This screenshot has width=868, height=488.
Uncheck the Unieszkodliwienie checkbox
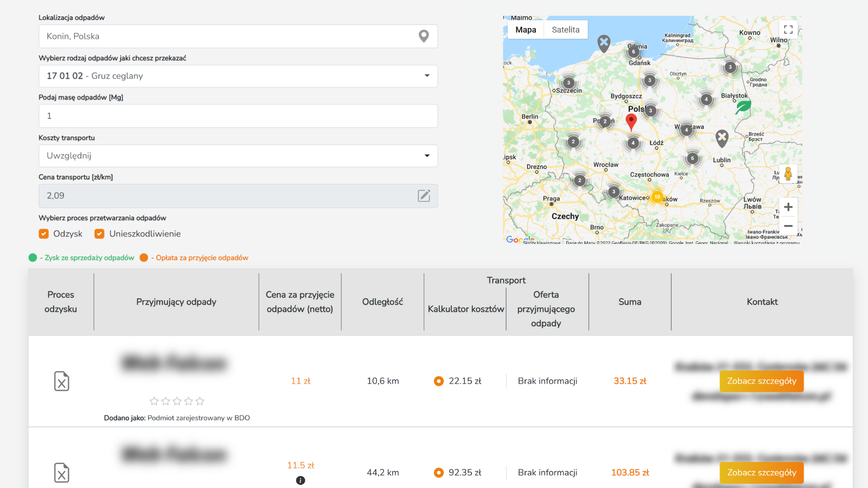pos(99,234)
